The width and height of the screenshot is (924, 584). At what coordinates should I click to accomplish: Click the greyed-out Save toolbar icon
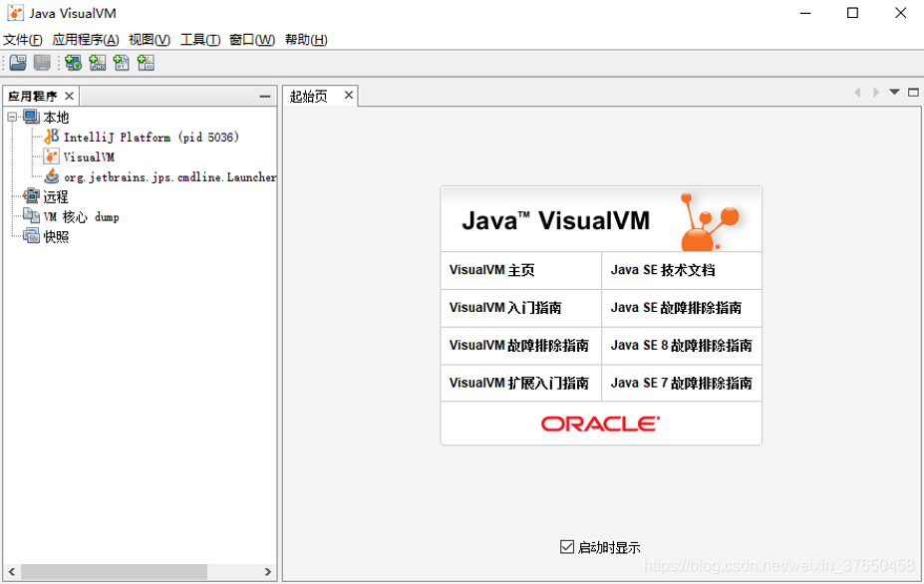(42, 63)
